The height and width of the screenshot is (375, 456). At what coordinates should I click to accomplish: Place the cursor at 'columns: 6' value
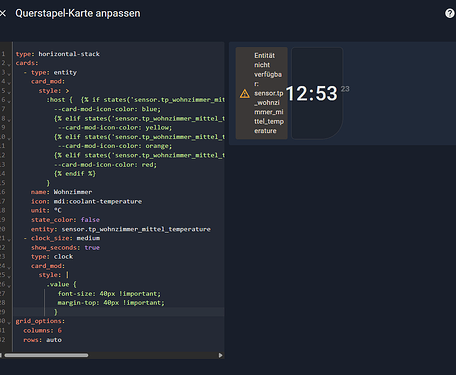[60, 331]
